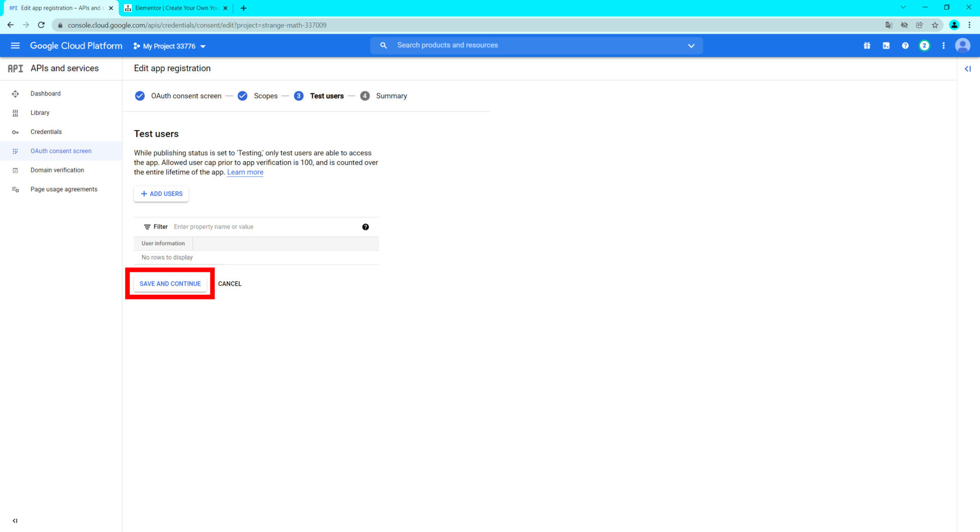Image resolution: width=980 pixels, height=532 pixels.
Task: Open the Google account avatar
Action: [963, 45]
